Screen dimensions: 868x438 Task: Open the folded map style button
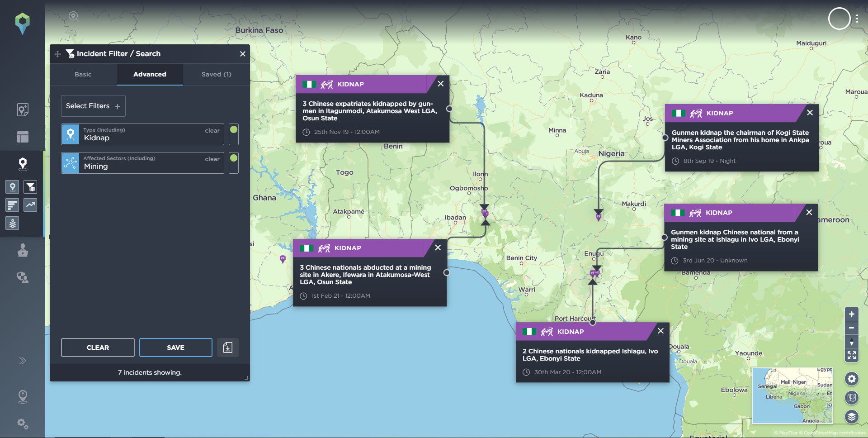pyautogui.click(x=852, y=398)
